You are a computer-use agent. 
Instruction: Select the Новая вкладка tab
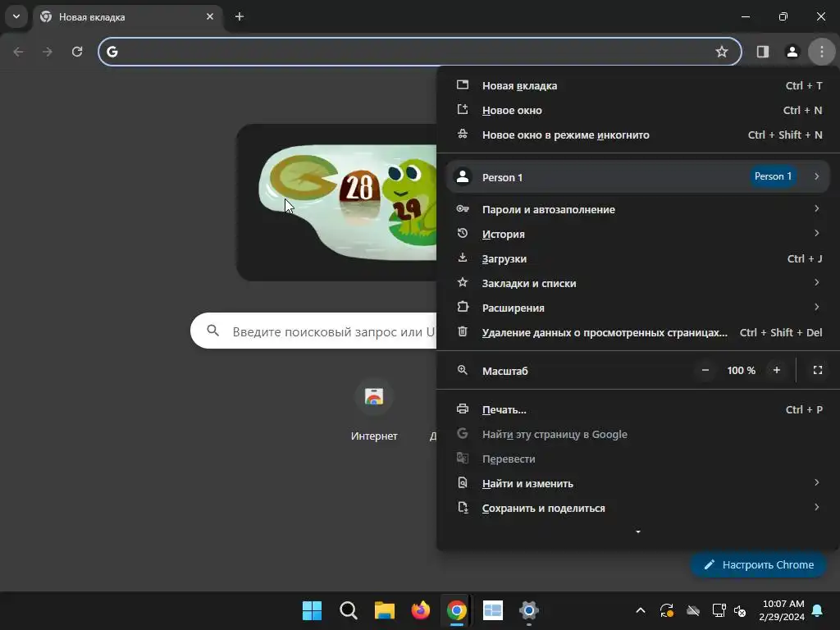127,17
